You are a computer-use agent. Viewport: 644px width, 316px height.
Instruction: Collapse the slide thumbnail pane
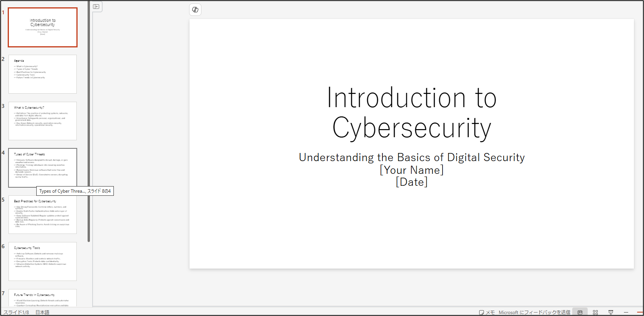pyautogui.click(x=96, y=7)
